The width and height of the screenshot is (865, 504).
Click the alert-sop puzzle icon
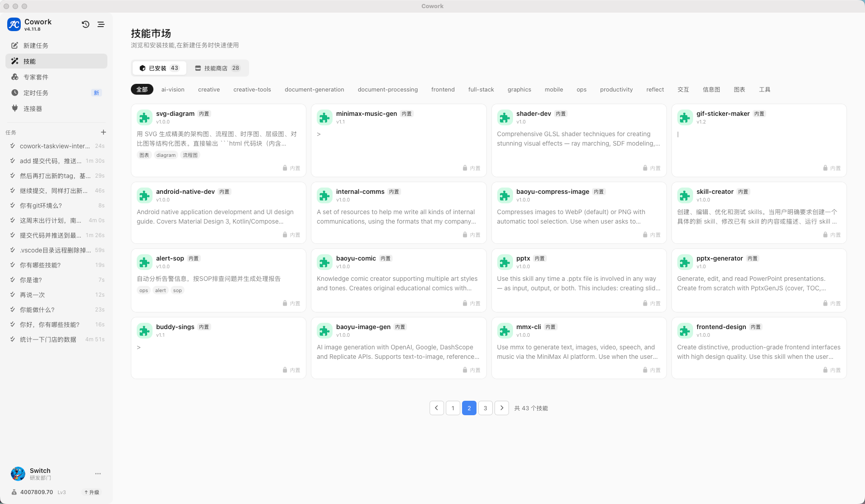(x=144, y=262)
